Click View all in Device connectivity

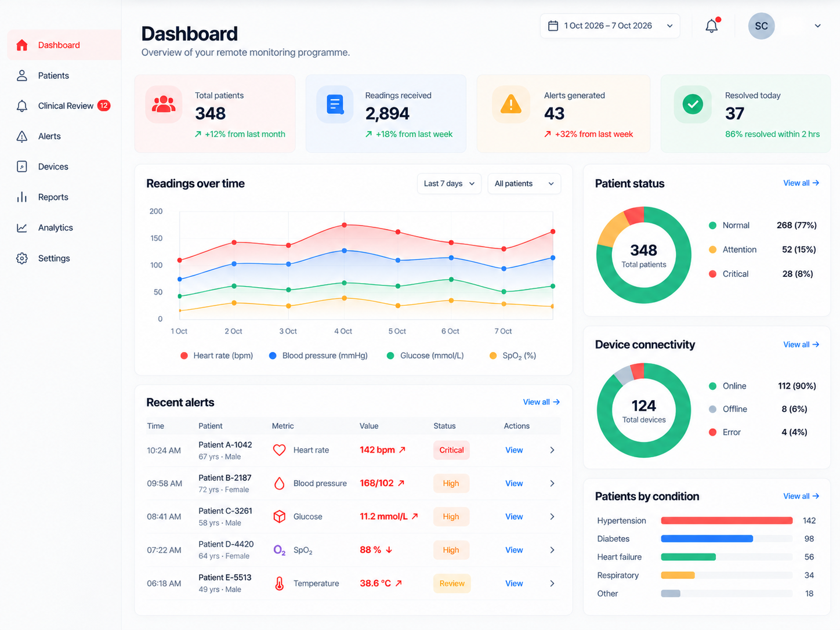coord(801,345)
